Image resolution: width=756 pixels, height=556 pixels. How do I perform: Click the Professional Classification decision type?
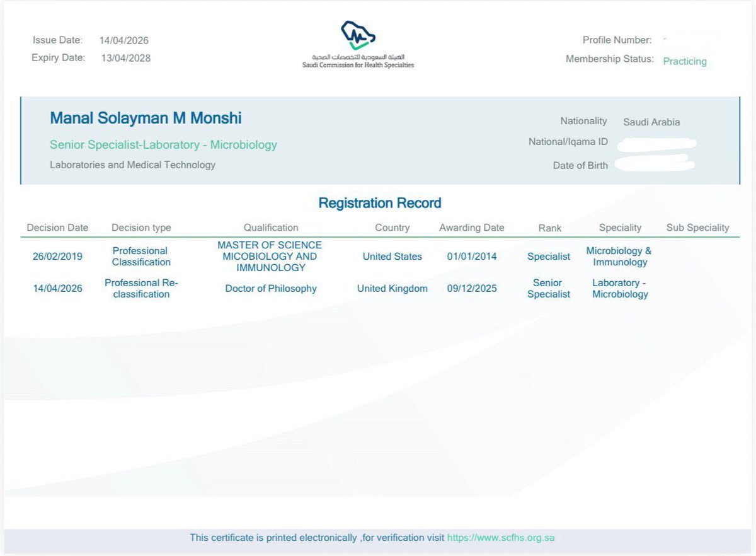[x=141, y=257]
